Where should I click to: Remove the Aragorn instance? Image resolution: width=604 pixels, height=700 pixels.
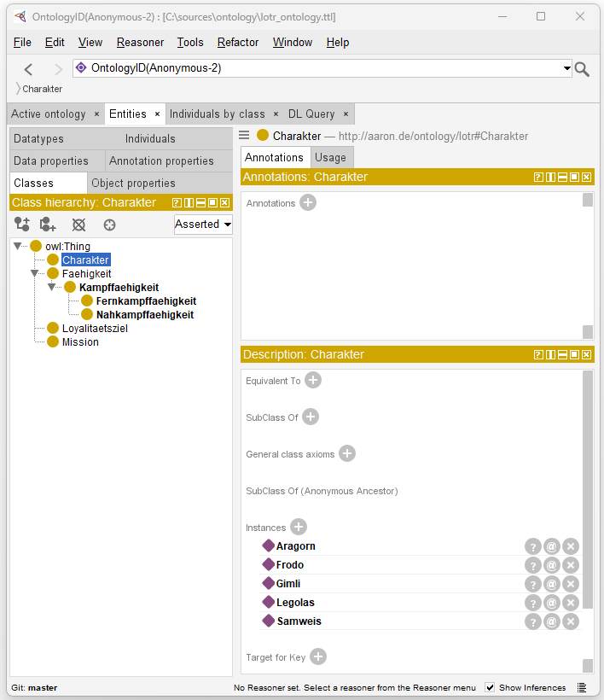point(571,546)
